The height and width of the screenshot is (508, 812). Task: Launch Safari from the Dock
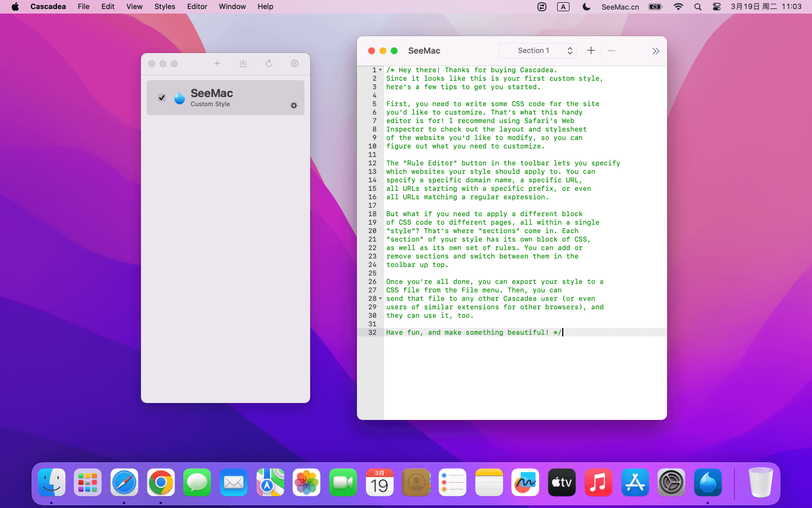click(x=124, y=483)
